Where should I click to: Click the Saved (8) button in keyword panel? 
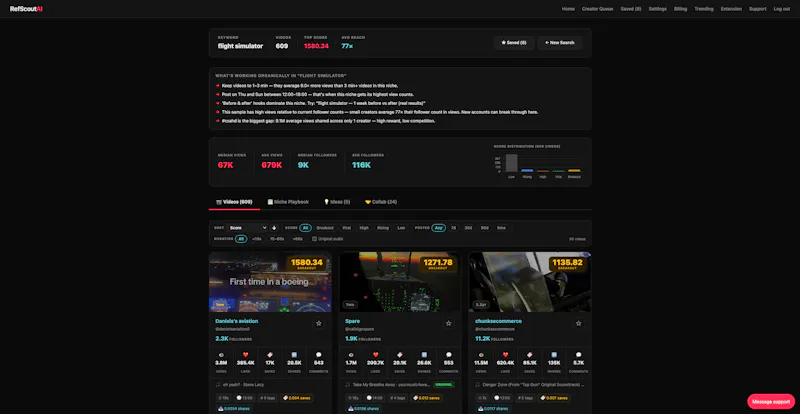click(514, 43)
